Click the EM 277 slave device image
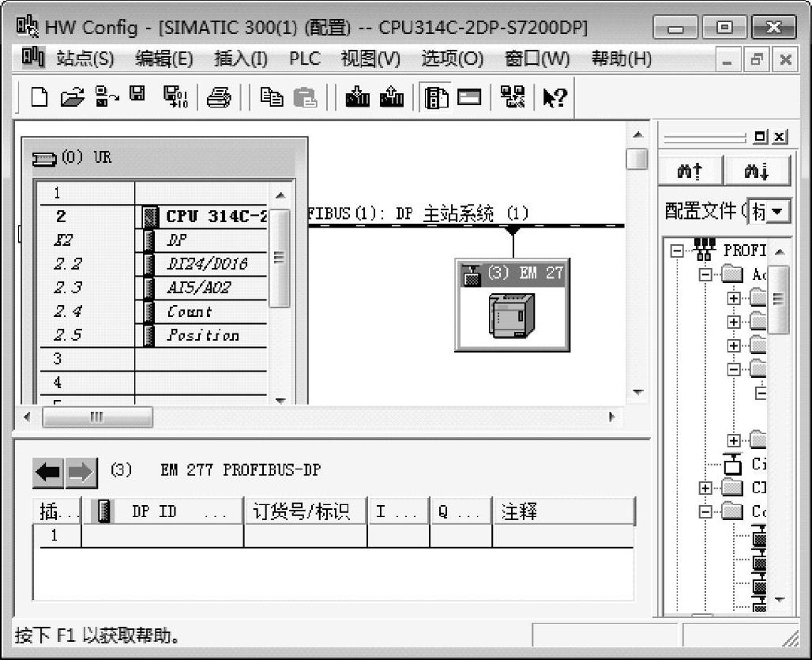 pyautogui.click(x=512, y=315)
